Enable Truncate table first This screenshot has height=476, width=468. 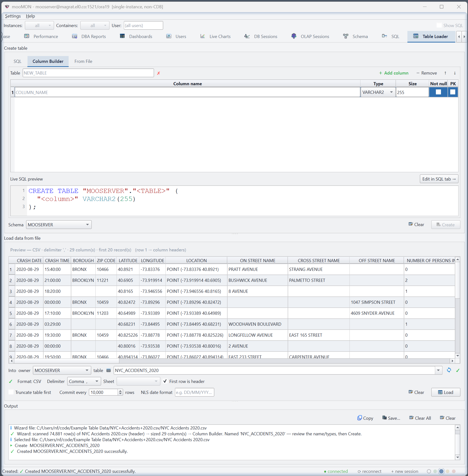tap(11, 392)
